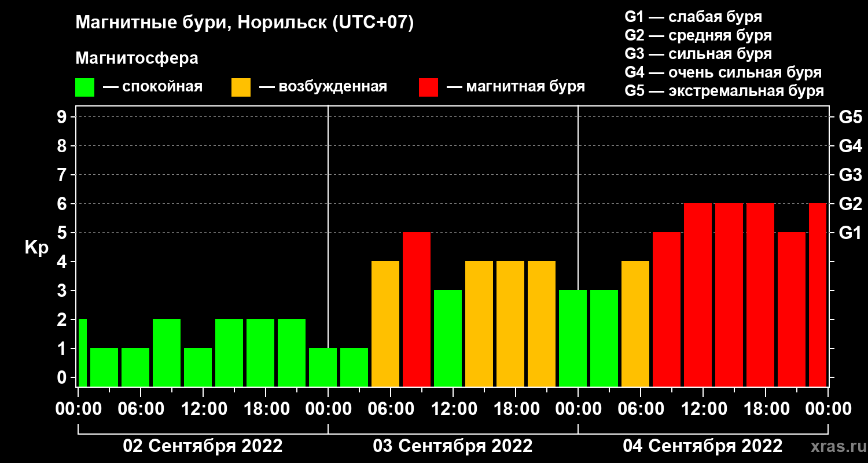The image size is (868, 463).
Task: Click the green 'спокойная' legend swatch
Action: click(x=84, y=87)
